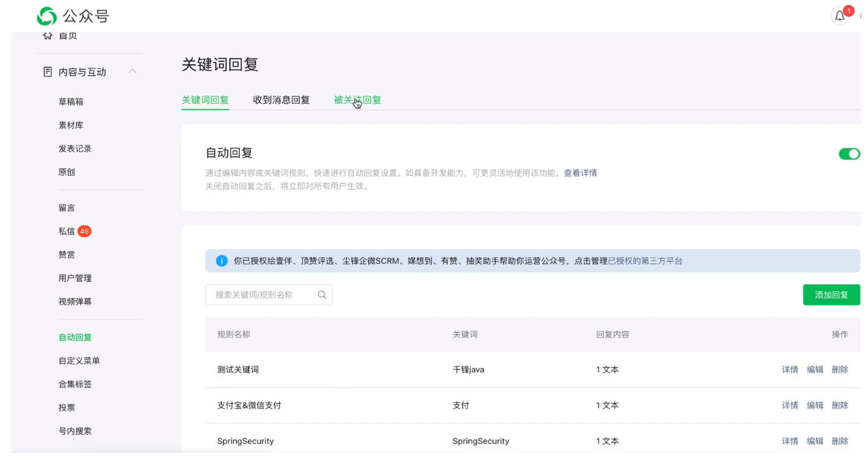This screenshot has height=457, width=868.
Task: Go to 首页 in the sidebar
Action: [x=68, y=36]
